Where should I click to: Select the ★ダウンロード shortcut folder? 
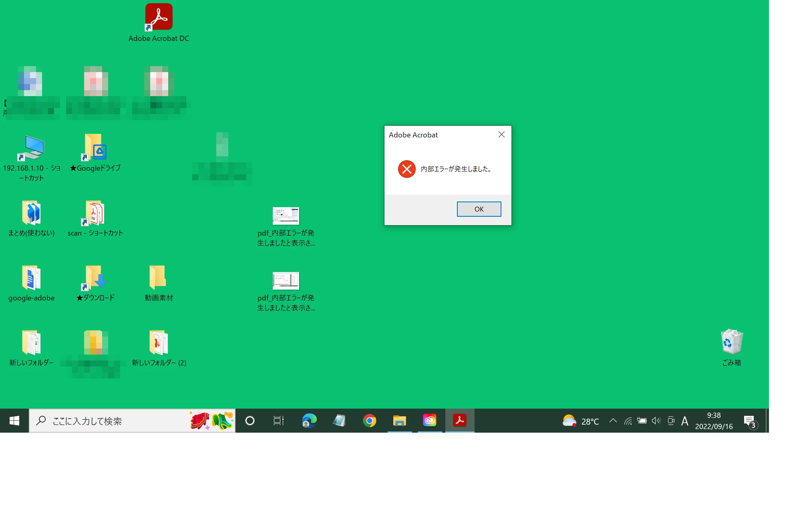click(95, 278)
